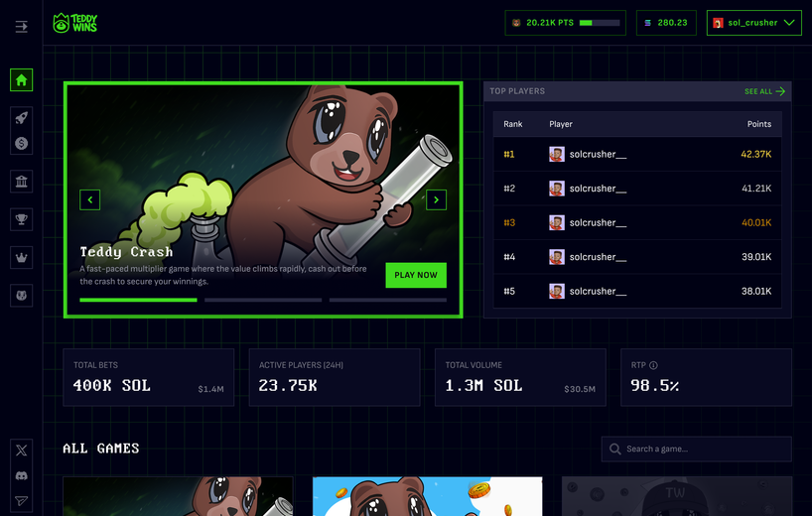Viewport: 812px width, 516px height.
Task: Click the 280.23 SOL balance box
Action: [666, 23]
